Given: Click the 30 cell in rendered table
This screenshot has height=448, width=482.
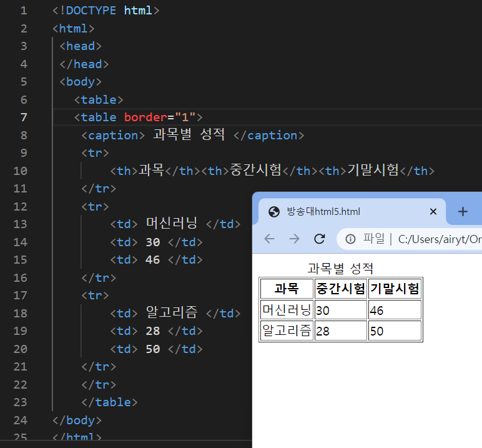Looking at the screenshot, I should point(341,309).
